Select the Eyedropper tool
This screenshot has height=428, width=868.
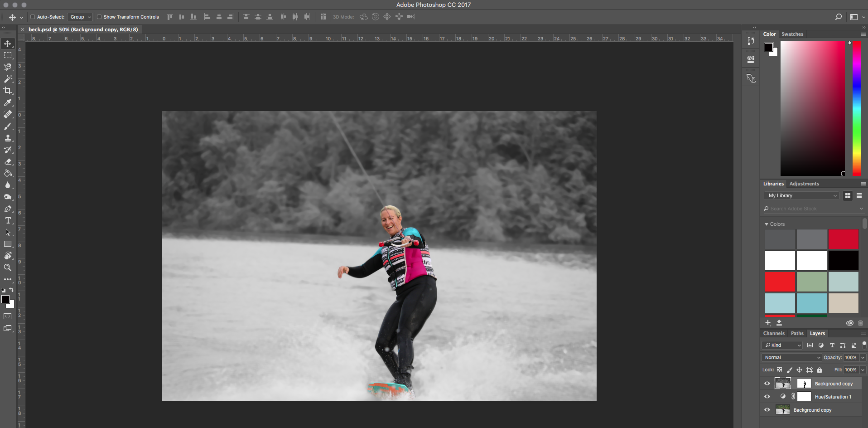click(x=8, y=102)
